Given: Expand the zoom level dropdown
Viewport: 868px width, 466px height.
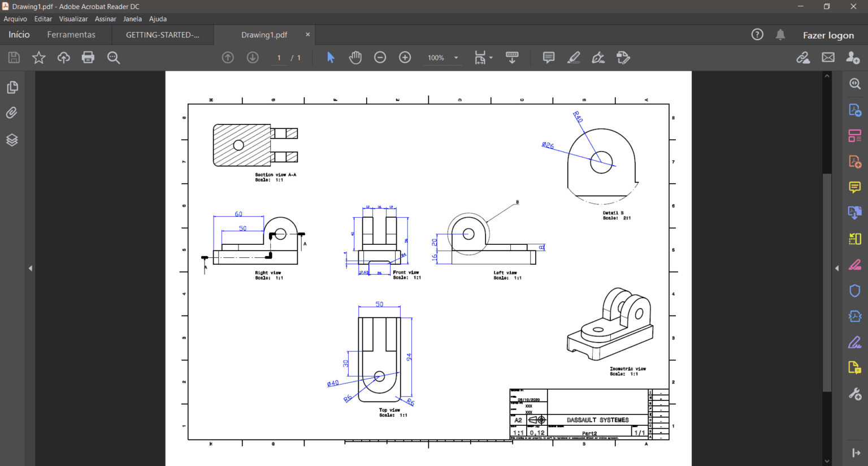Looking at the screenshot, I should [455, 57].
